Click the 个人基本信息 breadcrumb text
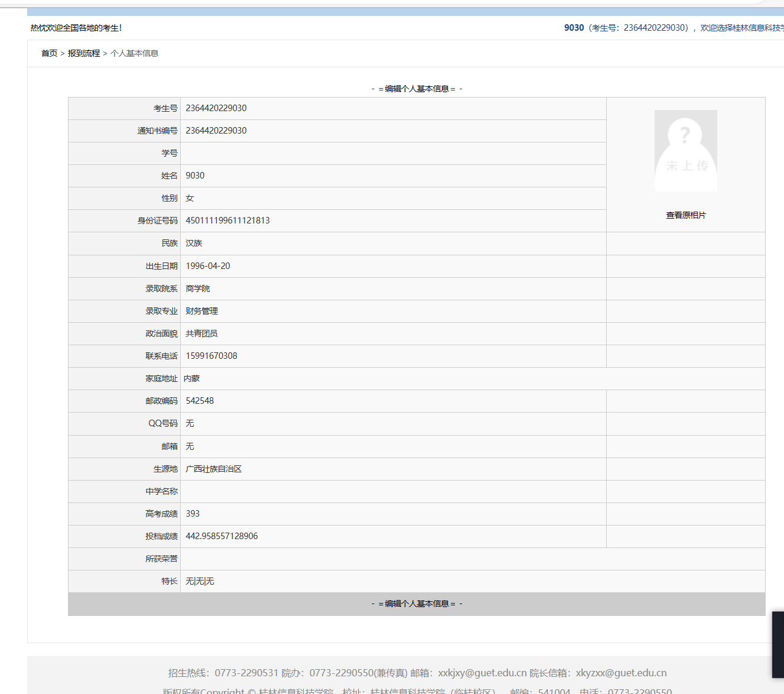Viewport: 784px width, 694px height. tap(134, 53)
